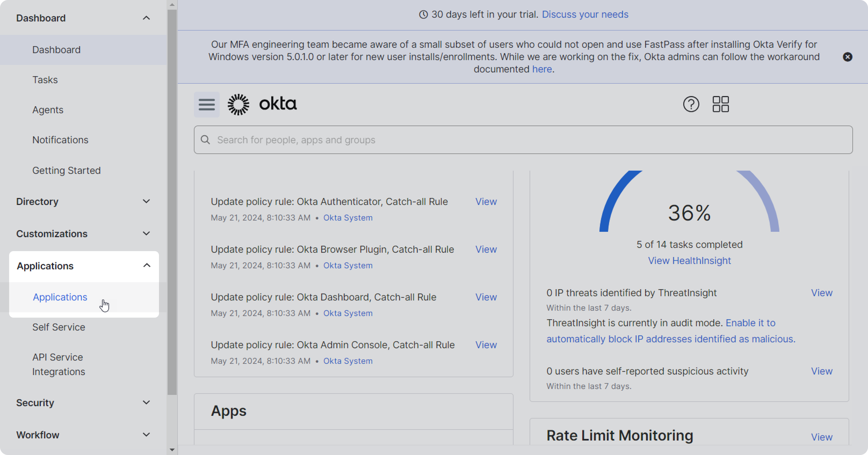Click the Apps section heading
Image resolution: width=868 pixels, height=455 pixels.
click(x=229, y=411)
